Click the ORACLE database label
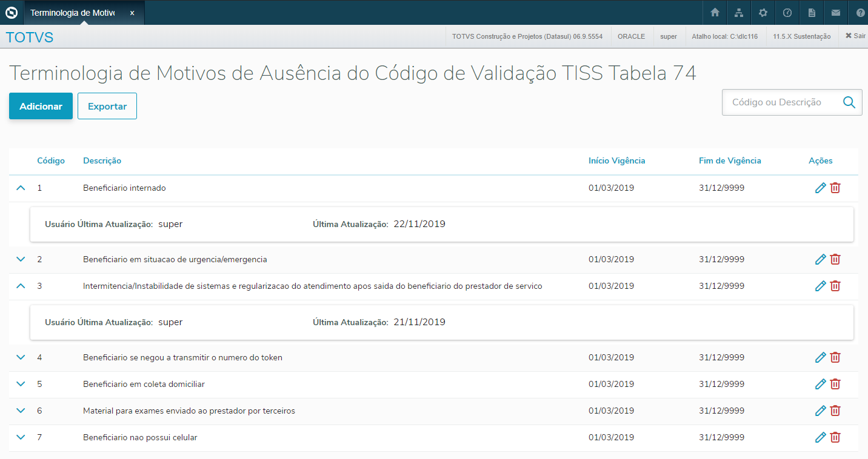 point(631,36)
